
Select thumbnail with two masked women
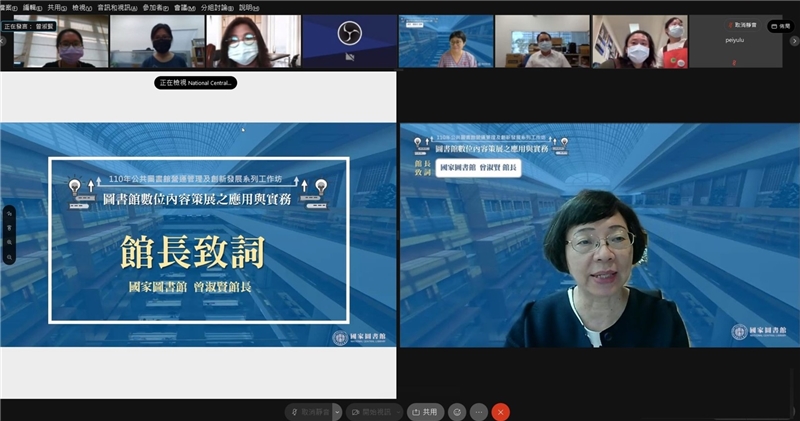click(x=640, y=41)
